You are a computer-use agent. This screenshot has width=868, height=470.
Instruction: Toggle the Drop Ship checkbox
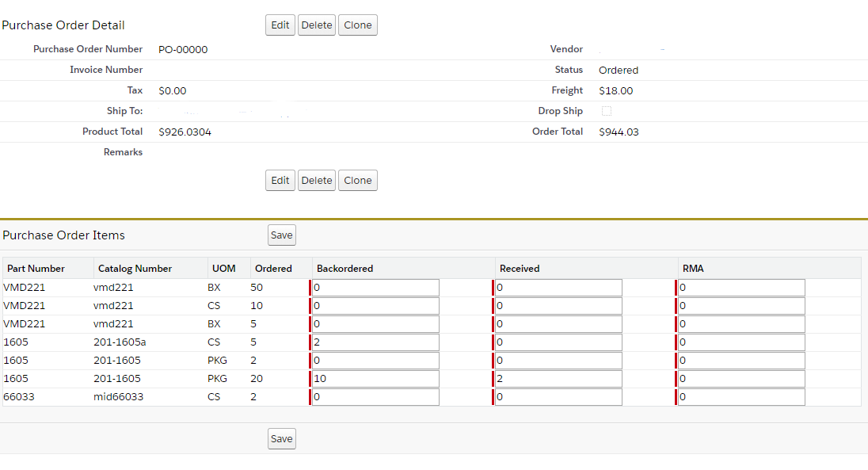(x=607, y=112)
